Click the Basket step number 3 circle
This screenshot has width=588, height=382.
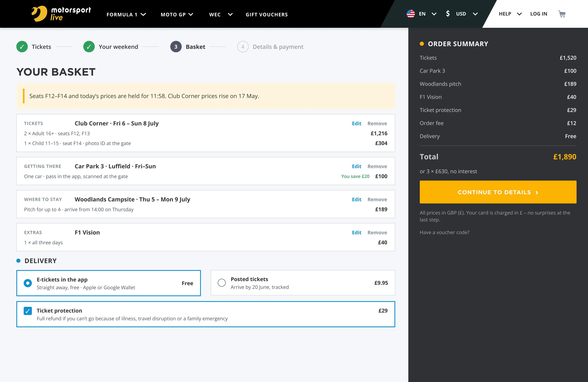176,47
